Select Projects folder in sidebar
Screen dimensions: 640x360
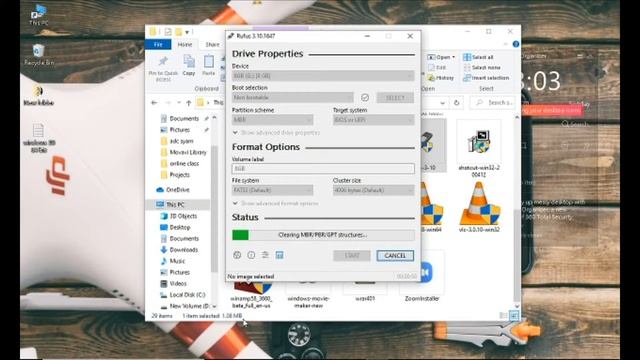point(180,175)
